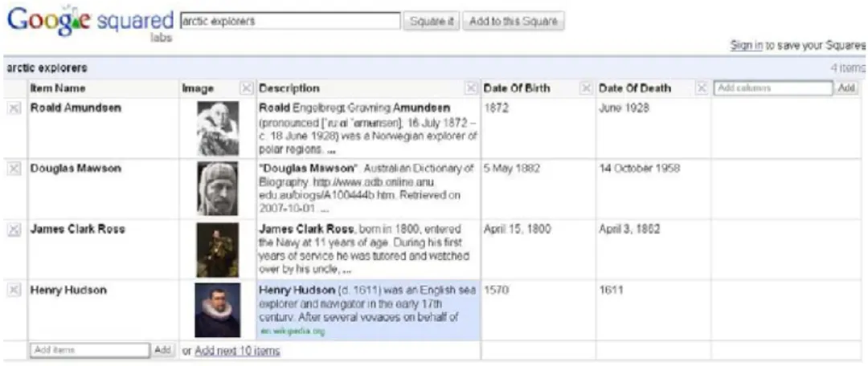Screen dimensions: 868x366
Task: Focus the arctic explorers search box
Action: (291, 22)
